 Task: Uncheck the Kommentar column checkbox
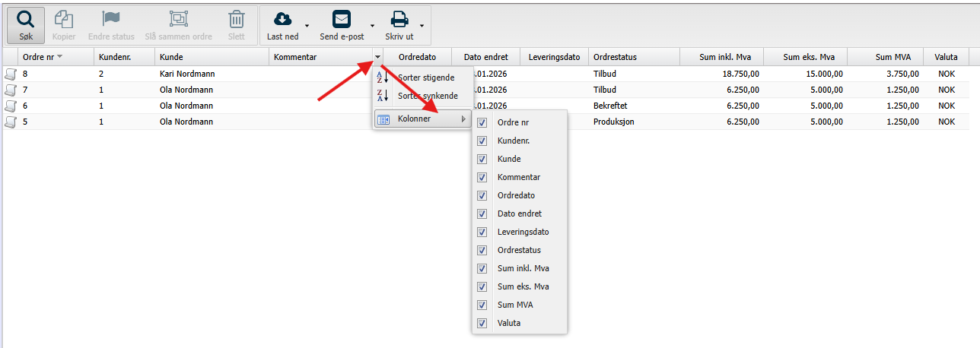(x=482, y=177)
